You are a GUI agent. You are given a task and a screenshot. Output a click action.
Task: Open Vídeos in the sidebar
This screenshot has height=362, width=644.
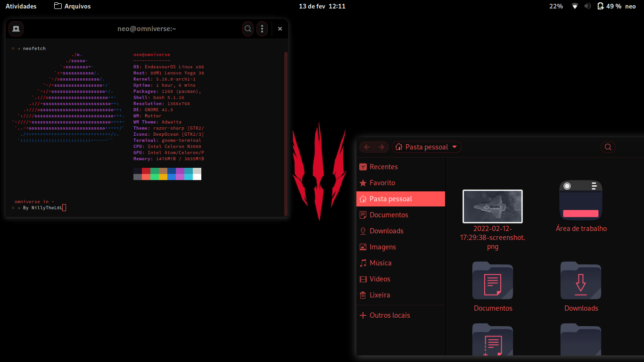(401, 279)
